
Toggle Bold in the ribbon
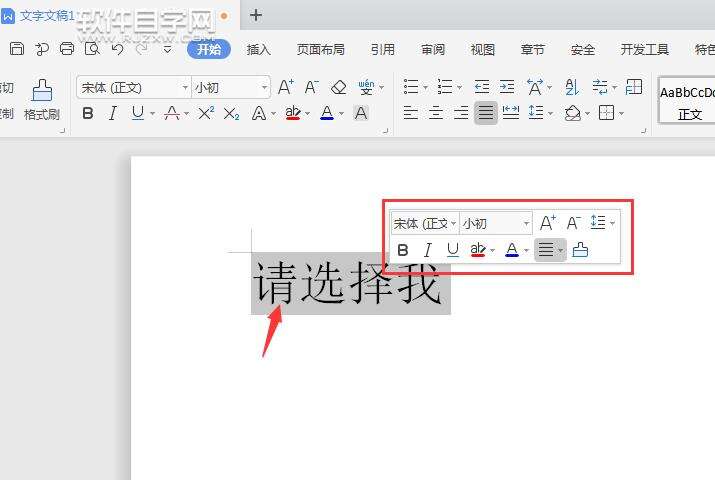[x=88, y=113]
